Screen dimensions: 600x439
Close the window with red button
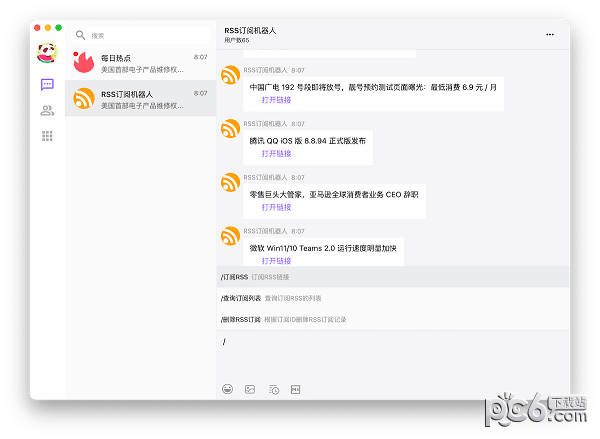click(37, 28)
